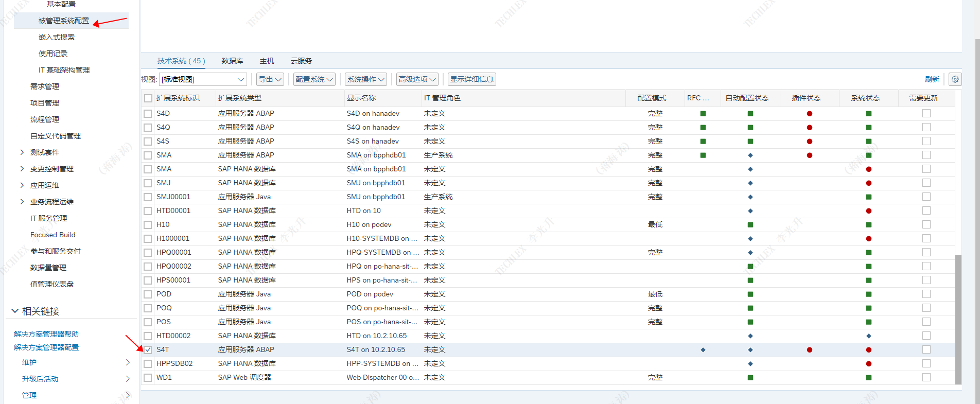Open the 标准视图 view dropdown
Screen dimensions: 980x404
203,79
